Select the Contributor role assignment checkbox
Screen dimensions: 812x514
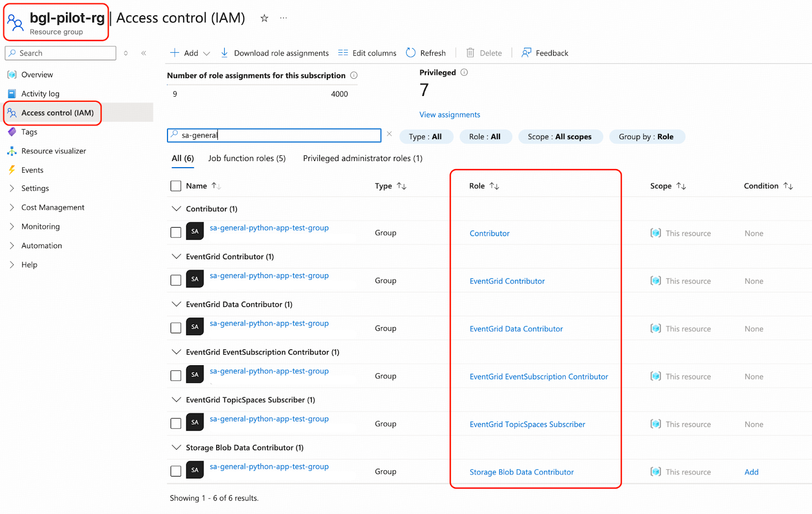[x=176, y=233]
